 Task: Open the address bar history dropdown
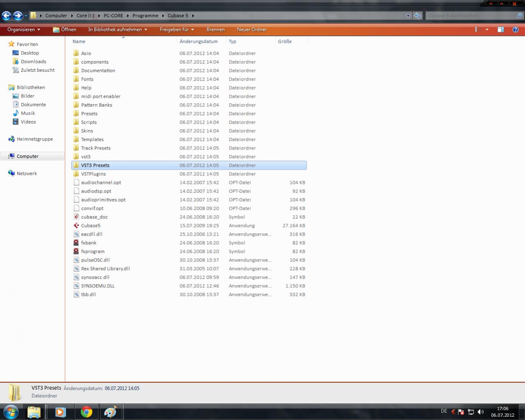408,16
